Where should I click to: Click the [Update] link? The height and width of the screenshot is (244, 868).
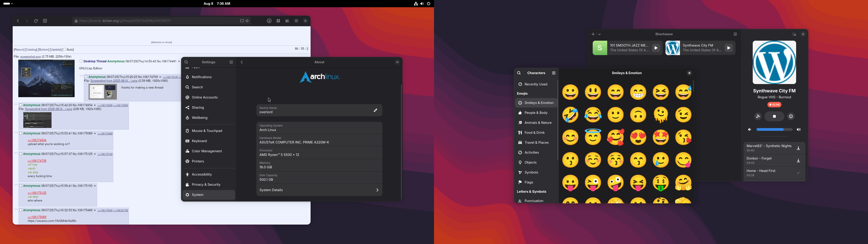[56, 49]
